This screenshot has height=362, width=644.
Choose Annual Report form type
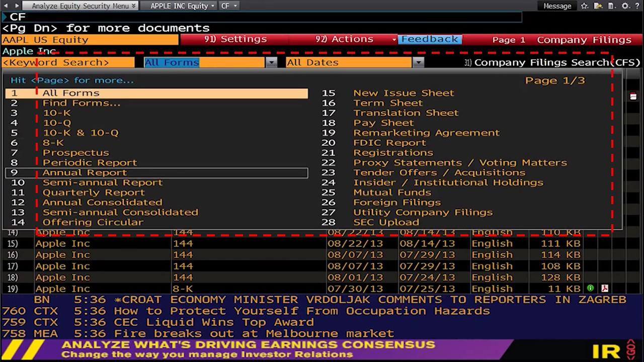click(156, 172)
